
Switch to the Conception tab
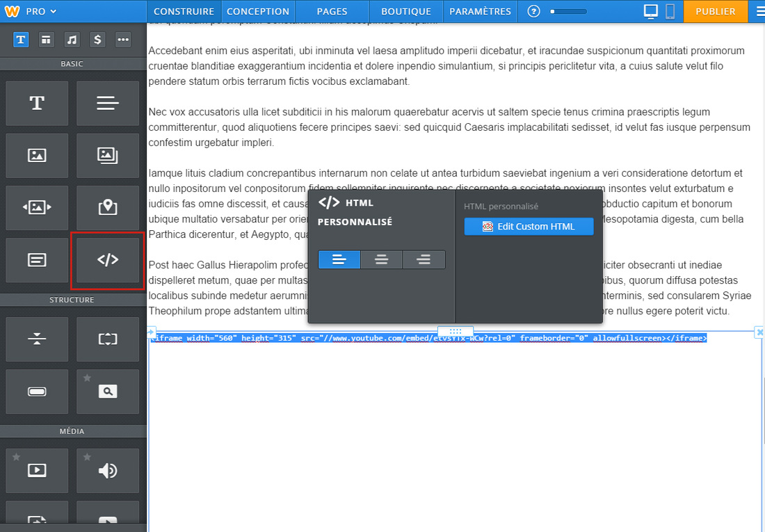258,11
